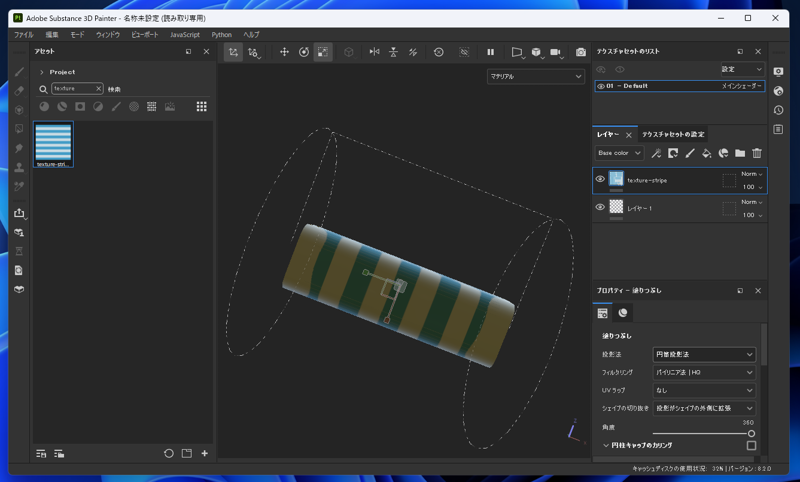Filter assets by environment map icon
Image resolution: width=800 pixels, height=482 pixels.
click(169, 106)
